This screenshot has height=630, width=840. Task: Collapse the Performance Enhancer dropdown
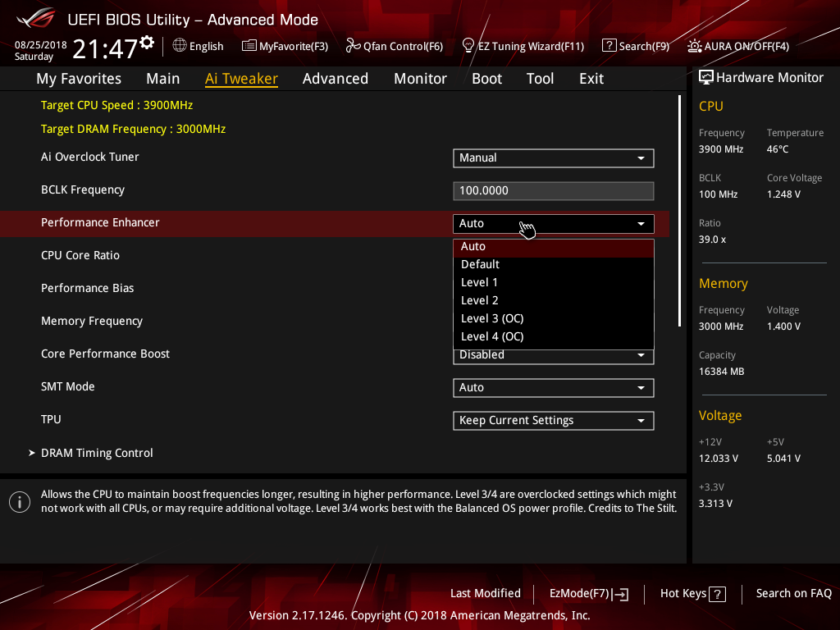[x=554, y=224]
